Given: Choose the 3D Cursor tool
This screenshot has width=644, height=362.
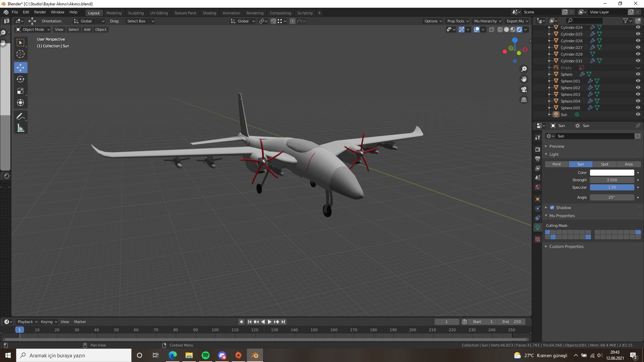Looking at the screenshot, I should click(x=20, y=54).
